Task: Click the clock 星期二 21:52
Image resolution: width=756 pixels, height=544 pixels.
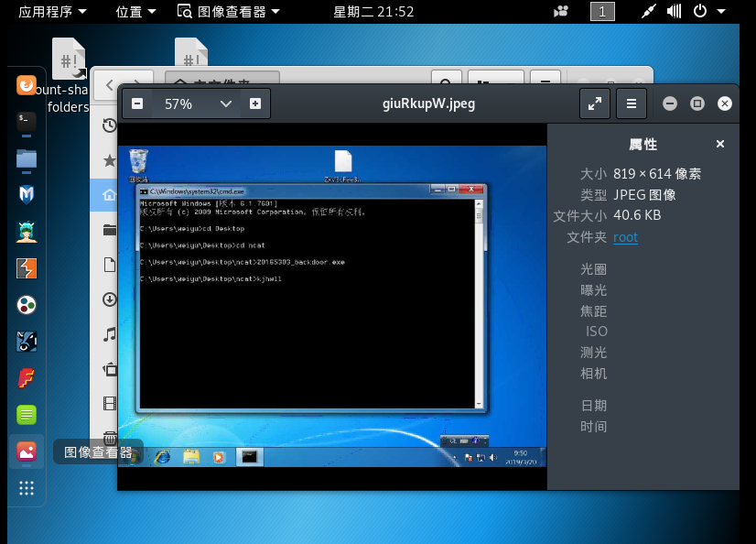Action: (x=373, y=12)
